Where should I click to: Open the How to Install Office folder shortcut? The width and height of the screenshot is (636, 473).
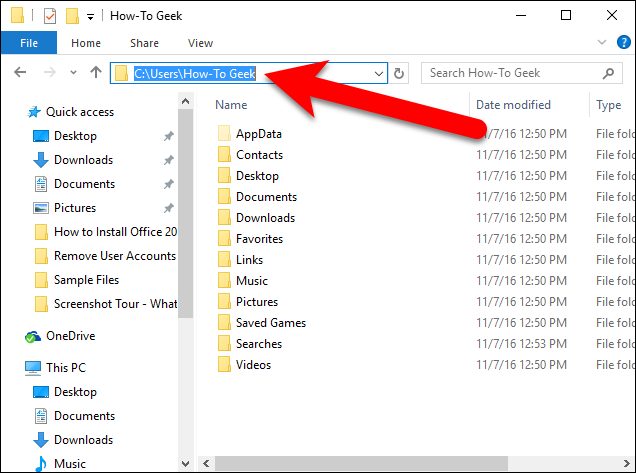(106, 232)
